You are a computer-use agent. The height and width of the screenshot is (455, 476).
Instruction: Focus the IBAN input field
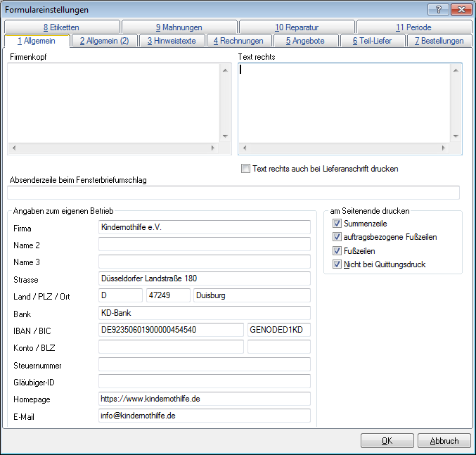171,329
